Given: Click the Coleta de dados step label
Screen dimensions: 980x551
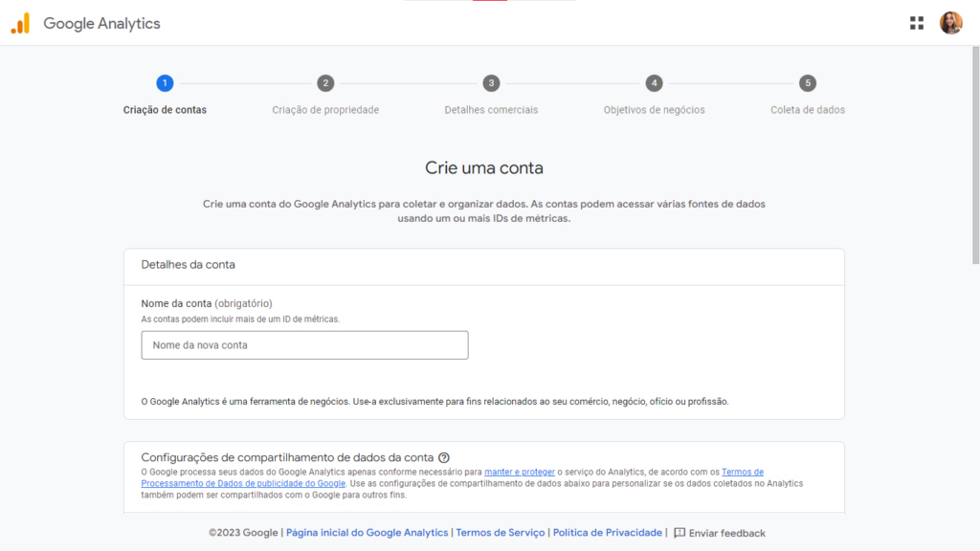Looking at the screenshot, I should [808, 110].
